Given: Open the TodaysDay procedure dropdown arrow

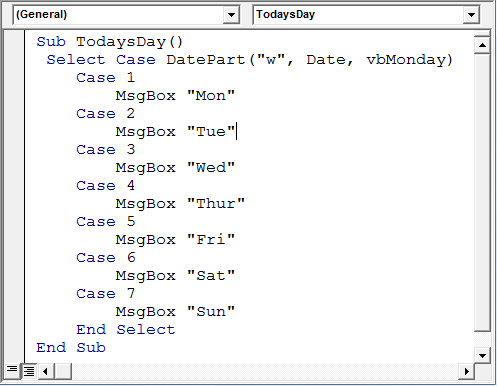Looking at the screenshot, I should pyautogui.click(x=471, y=15).
